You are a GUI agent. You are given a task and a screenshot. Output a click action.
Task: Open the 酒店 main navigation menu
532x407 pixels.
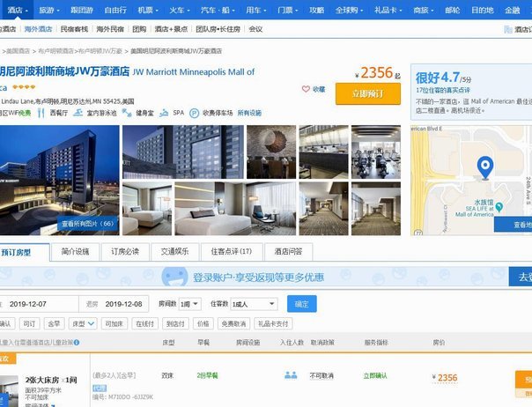[18, 10]
